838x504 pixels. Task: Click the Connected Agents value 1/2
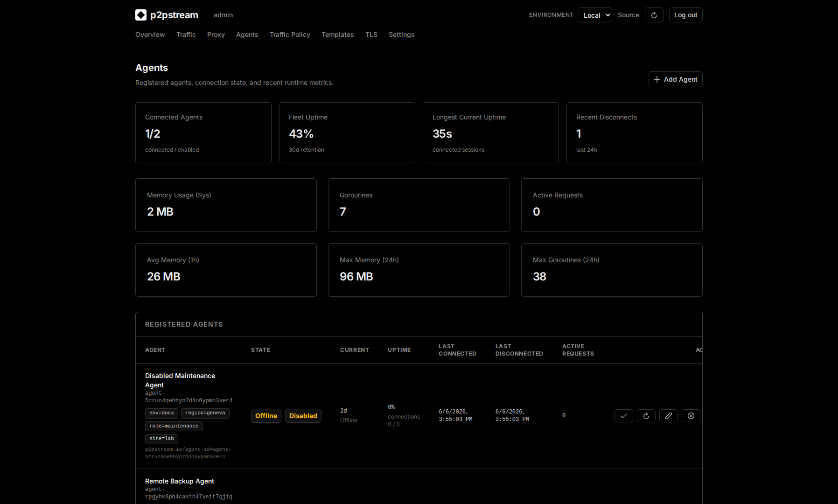[153, 134]
